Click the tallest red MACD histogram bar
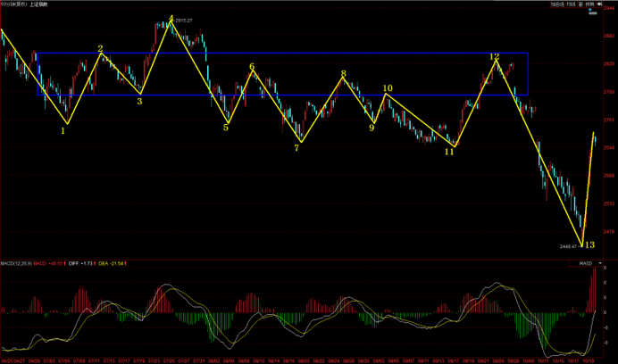 point(593,290)
